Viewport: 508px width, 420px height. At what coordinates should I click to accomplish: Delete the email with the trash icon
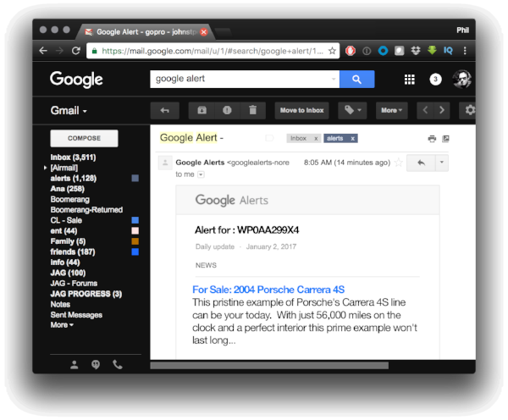(x=252, y=111)
